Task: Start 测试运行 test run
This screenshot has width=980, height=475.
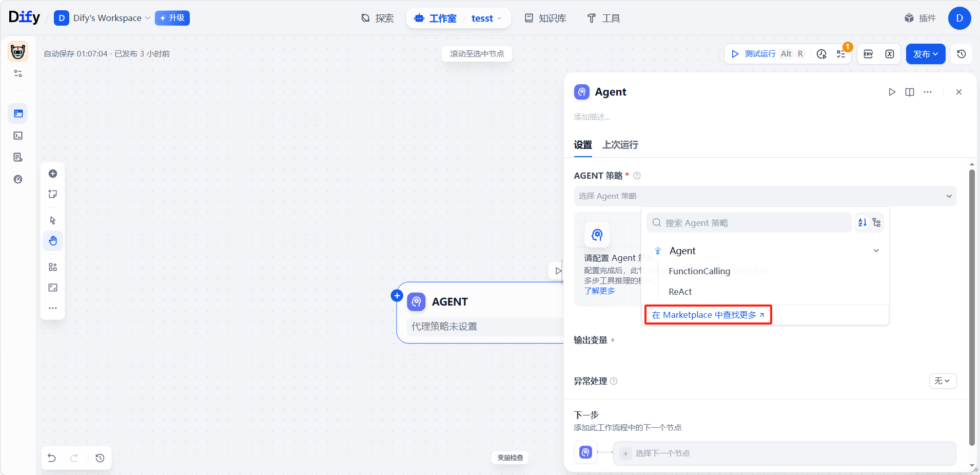Action: (767, 54)
